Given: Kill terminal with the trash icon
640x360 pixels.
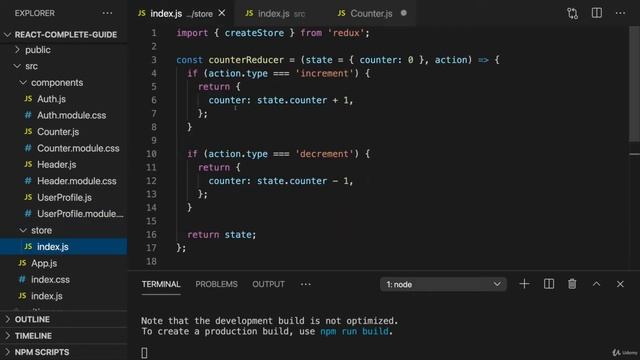Looking at the screenshot, I should point(572,284).
